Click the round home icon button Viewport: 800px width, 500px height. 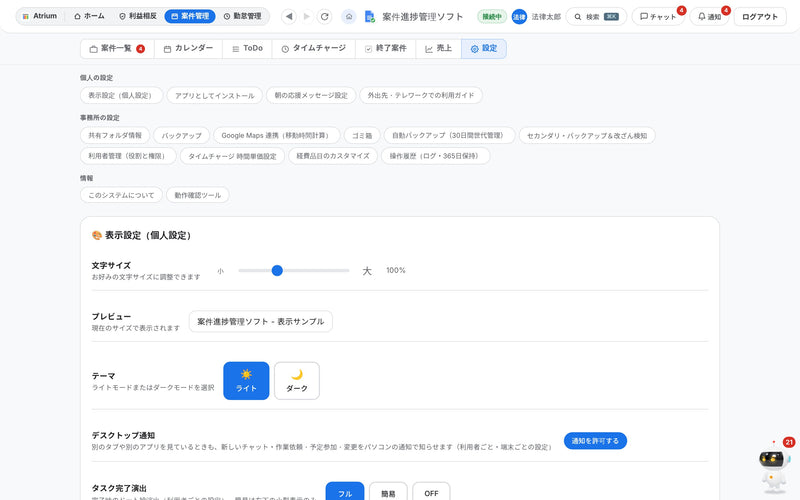(x=349, y=16)
